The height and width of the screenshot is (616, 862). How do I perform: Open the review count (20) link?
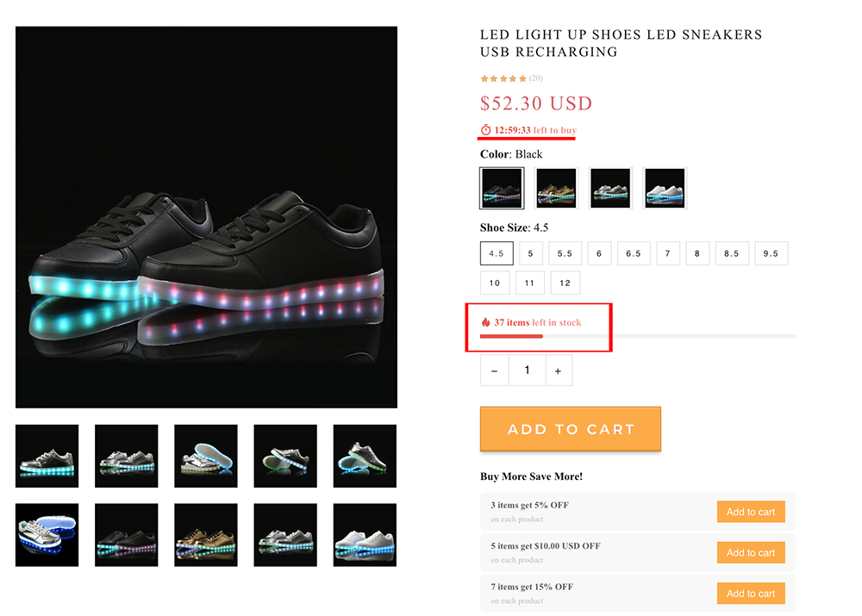click(x=535, y=78)
